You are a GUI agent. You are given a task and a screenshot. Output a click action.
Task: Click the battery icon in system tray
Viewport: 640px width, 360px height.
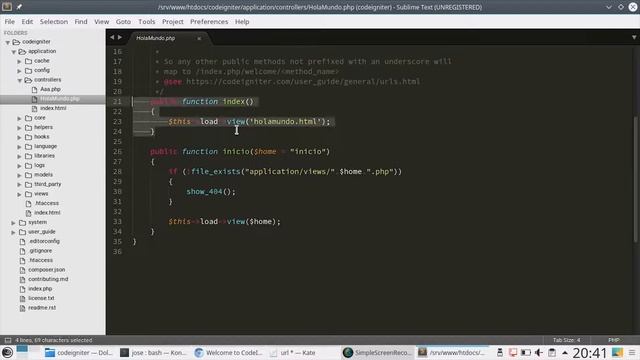(526, 353)
